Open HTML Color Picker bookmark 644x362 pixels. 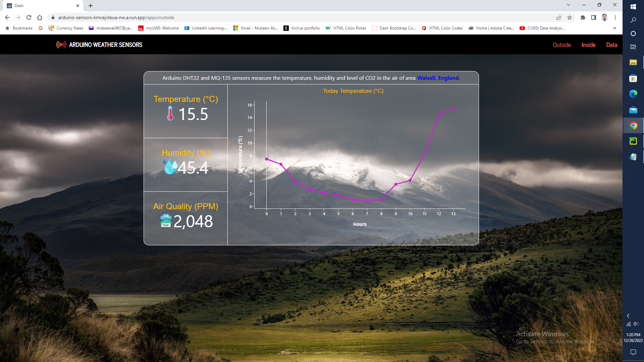pos(346,28)
